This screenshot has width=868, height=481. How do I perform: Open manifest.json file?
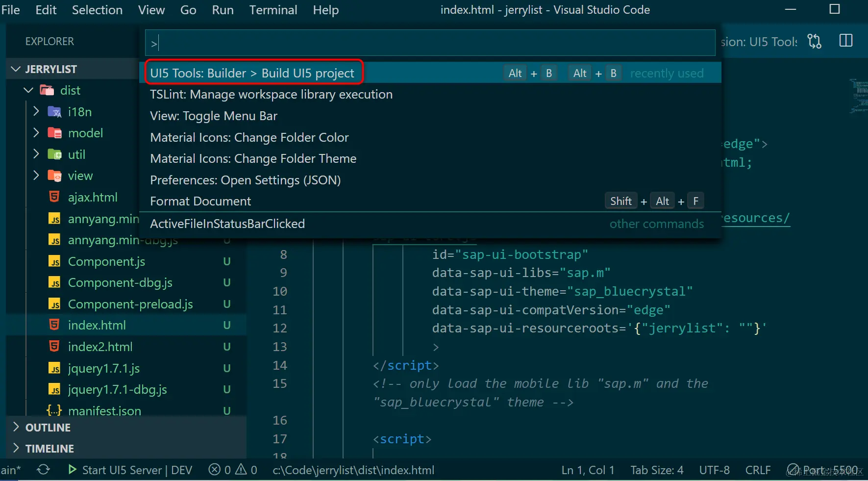click(x=104, y=411)
